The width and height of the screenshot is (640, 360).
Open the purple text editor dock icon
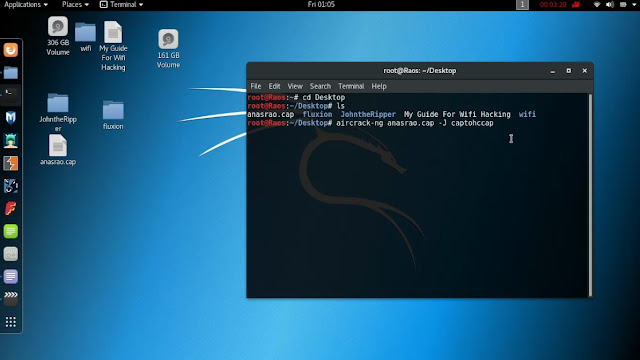click(11, 276)
